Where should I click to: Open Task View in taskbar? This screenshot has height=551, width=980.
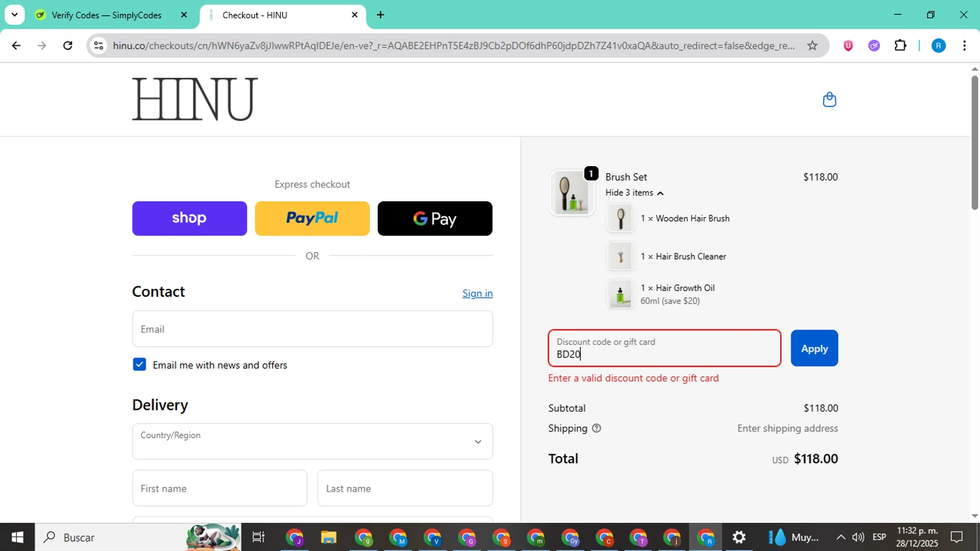(x=259, y=537)
